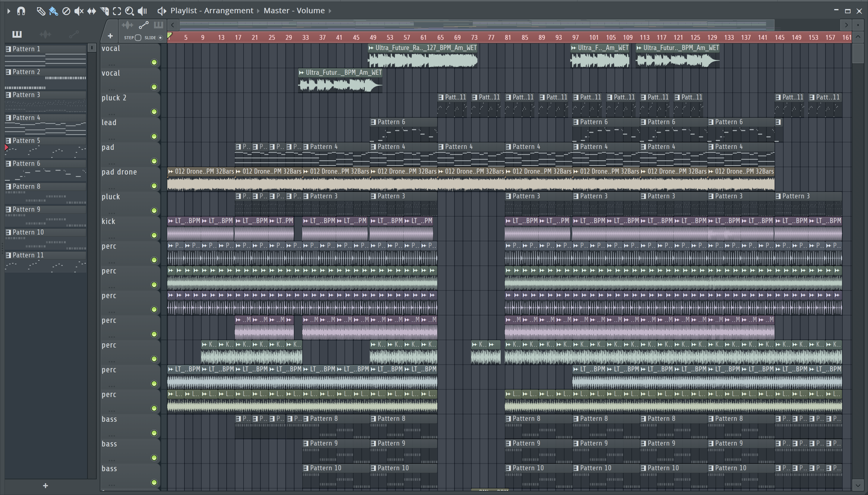
Task: Open clip menu of first Pattern 6 clip on lead track
Action: tap(373, 122)
